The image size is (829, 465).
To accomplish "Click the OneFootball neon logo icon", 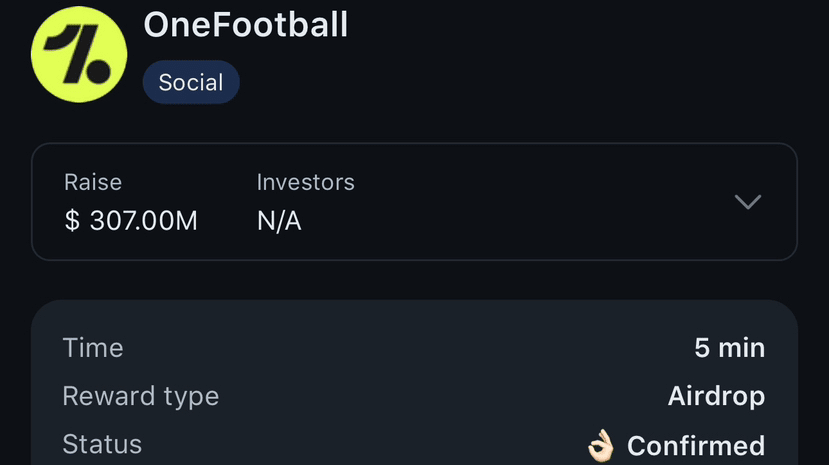I will click(x=80, y=54).
